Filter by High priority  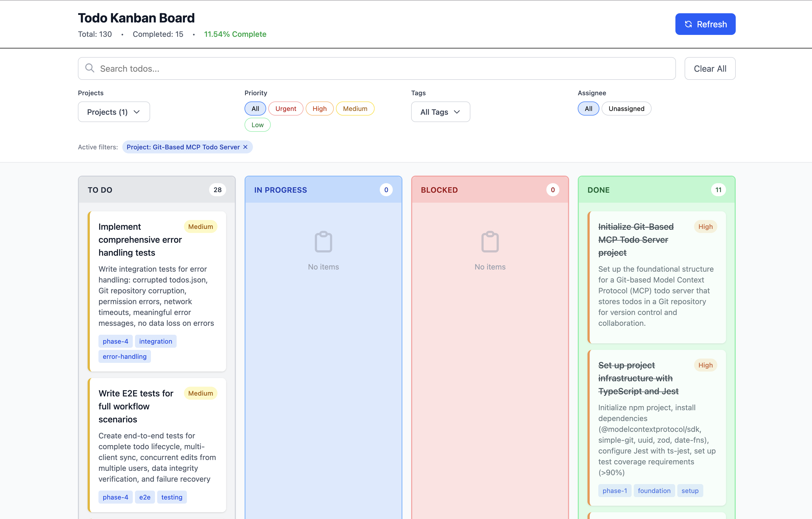coord(319,109)
